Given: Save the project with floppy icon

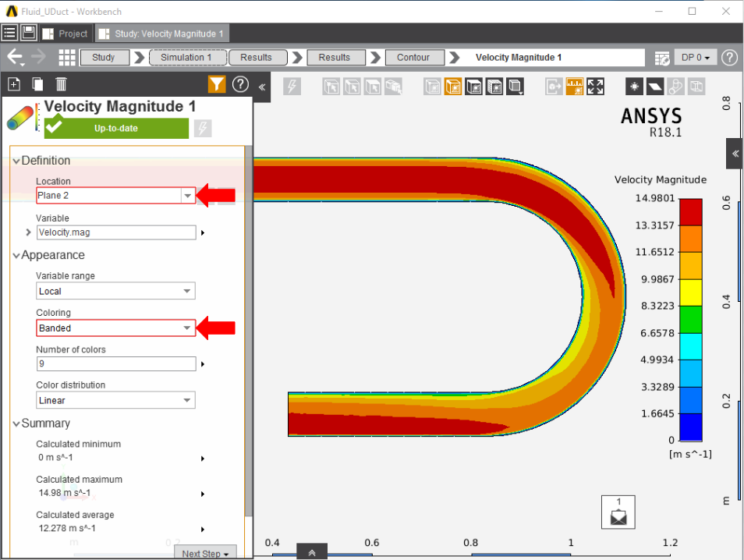Looking at the screenshot, I should tap(29, 33).
